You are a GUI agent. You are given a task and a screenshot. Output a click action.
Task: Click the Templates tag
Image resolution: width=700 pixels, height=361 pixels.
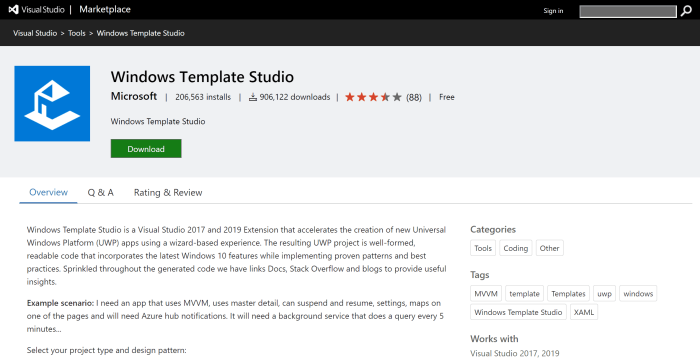(x=568, y=294)
